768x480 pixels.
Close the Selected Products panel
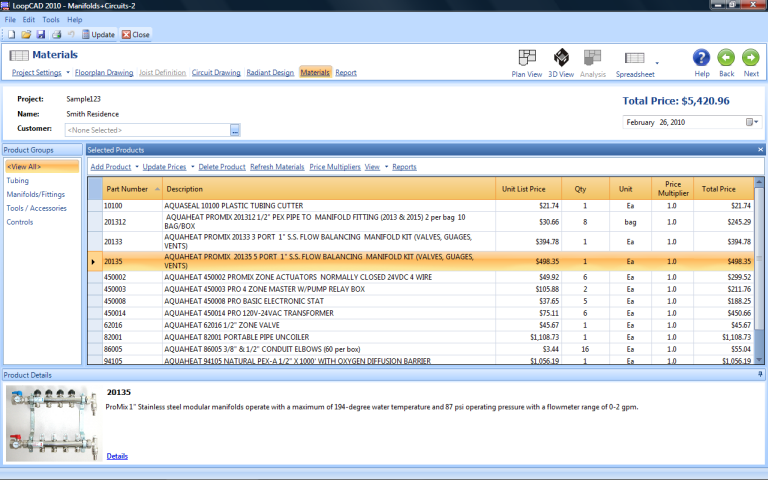point(760,150)
